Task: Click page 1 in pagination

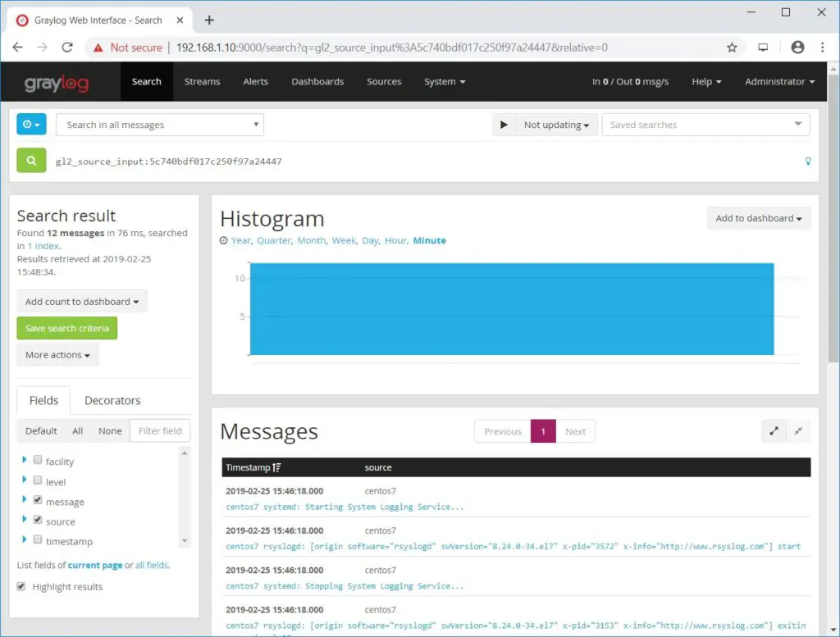Action: click(543, 431)
